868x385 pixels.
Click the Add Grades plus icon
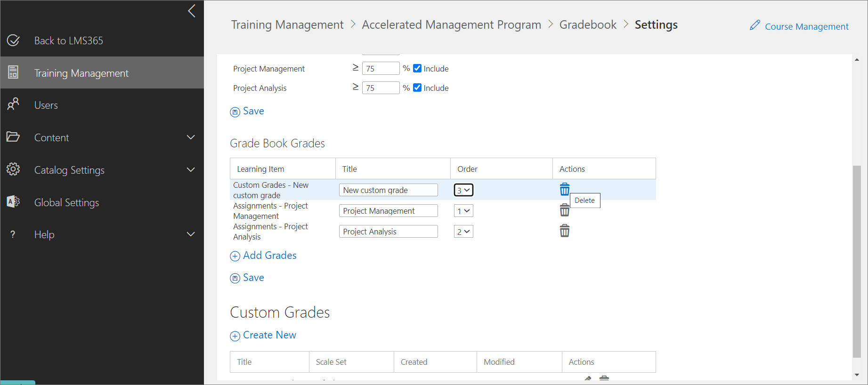(x=235, y=256)
